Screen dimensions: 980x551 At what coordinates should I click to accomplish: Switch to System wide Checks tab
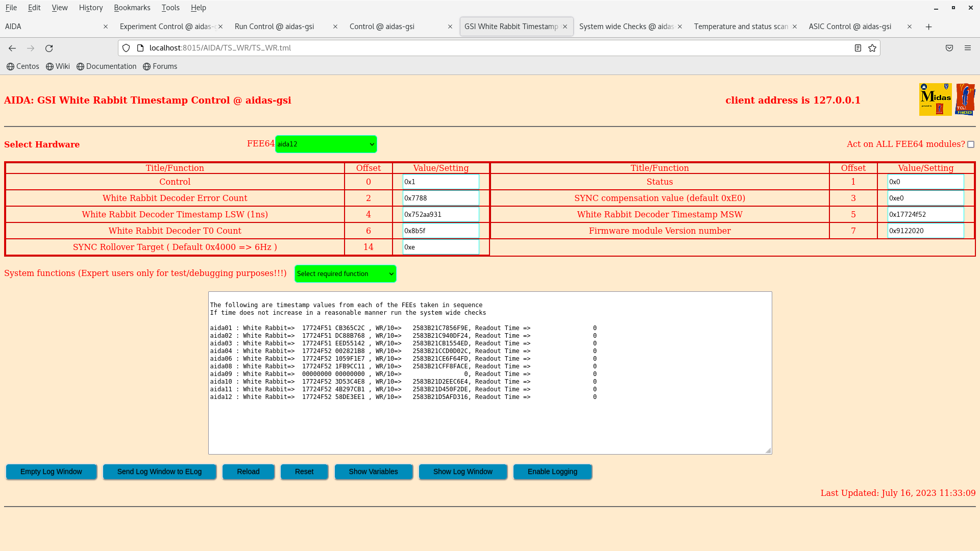[x=626, y=27]
